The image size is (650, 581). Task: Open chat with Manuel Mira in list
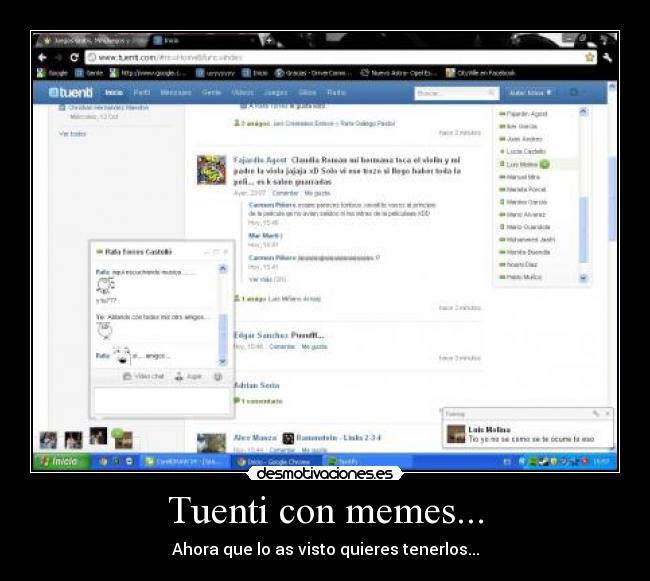(x=519, y=177)
